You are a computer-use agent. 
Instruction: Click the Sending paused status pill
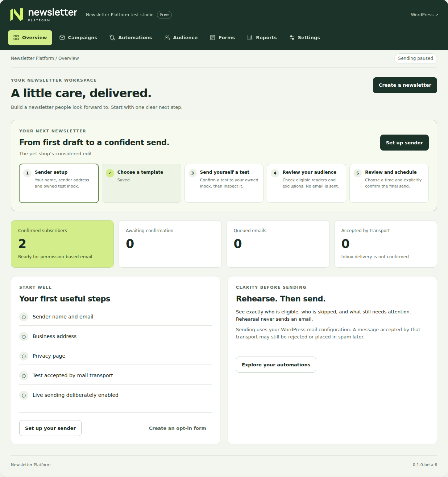coord(415,58)
